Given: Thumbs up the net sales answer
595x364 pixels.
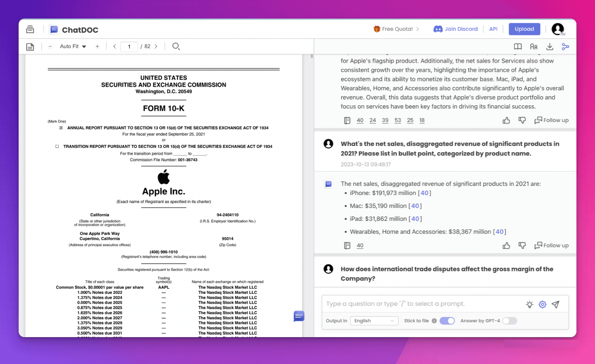Looking at the screenshot, I should 506,245.
